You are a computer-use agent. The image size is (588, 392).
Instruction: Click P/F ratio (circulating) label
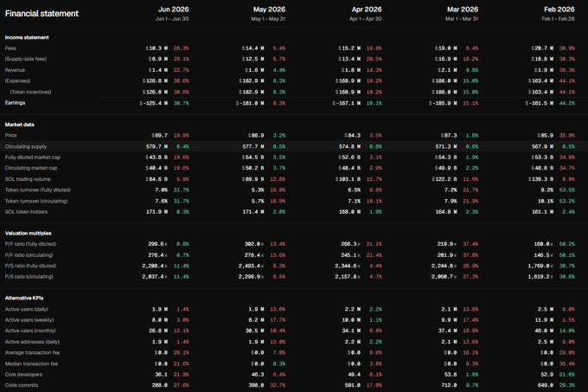pyautogui.click(x=29, y=255)
